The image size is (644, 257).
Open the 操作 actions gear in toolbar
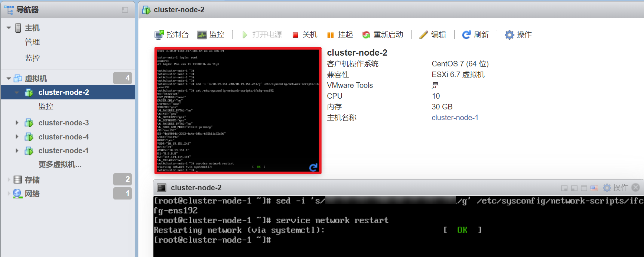click(x=518, y=35)
